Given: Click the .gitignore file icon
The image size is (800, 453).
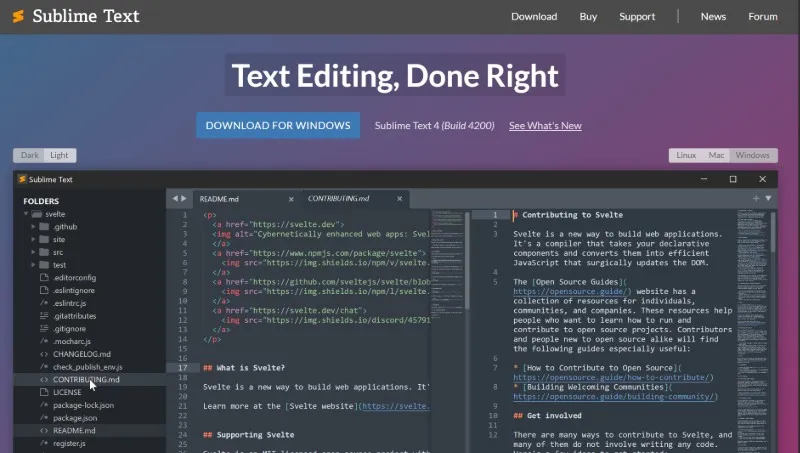Looking at the screenshot, I should (44, 328).
